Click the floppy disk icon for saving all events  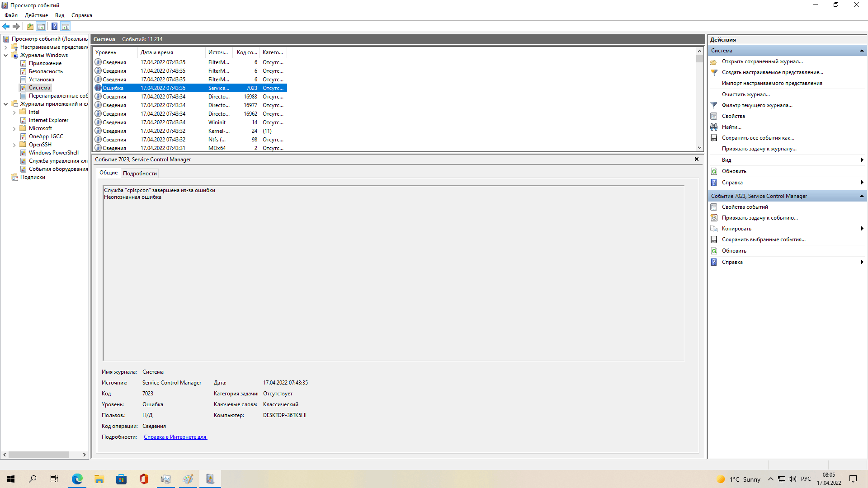(714, 138)
